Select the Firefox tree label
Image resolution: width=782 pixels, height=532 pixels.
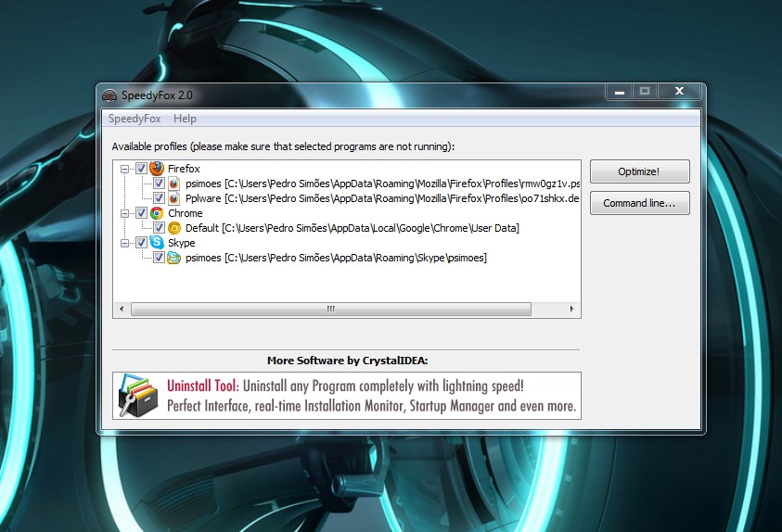pyautogui.click(x=184, y=169)
